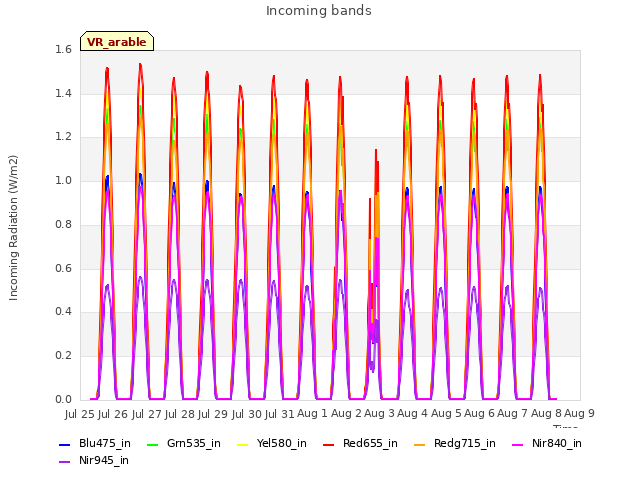The height and width of the screenshot is (480, 640).
Task: Click the purple Nir945_in legend swatch
Action: (x=65, y=462)
